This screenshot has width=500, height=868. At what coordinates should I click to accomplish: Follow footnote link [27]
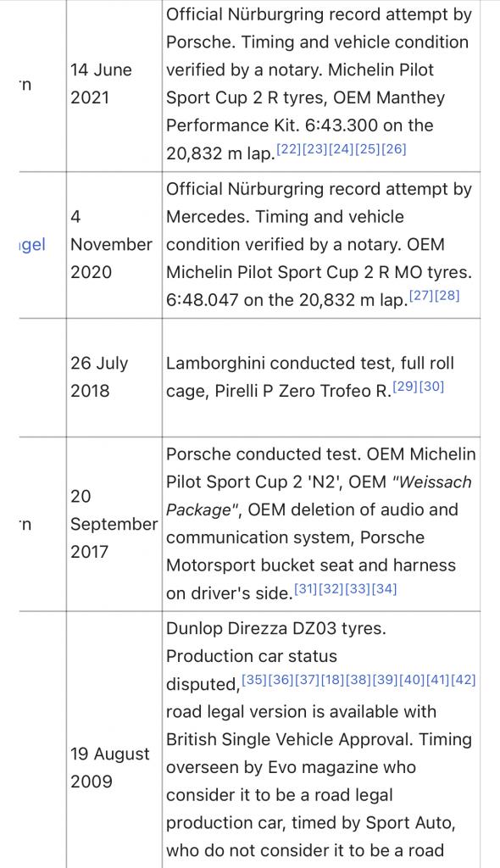click(421, 296)
